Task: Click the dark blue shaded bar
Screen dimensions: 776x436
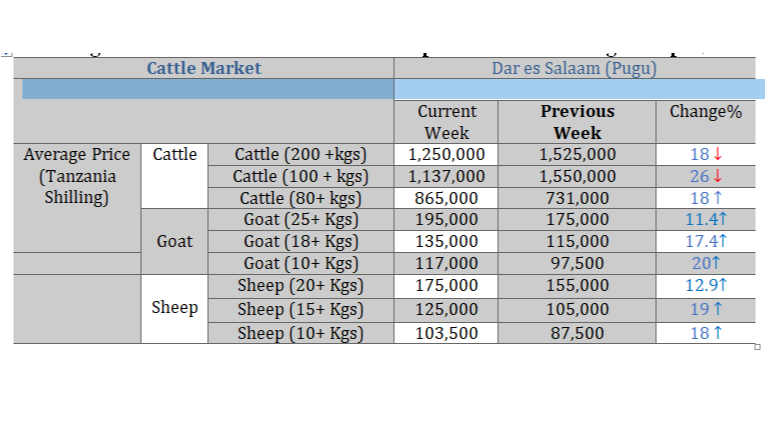Action: coord(208,89)
